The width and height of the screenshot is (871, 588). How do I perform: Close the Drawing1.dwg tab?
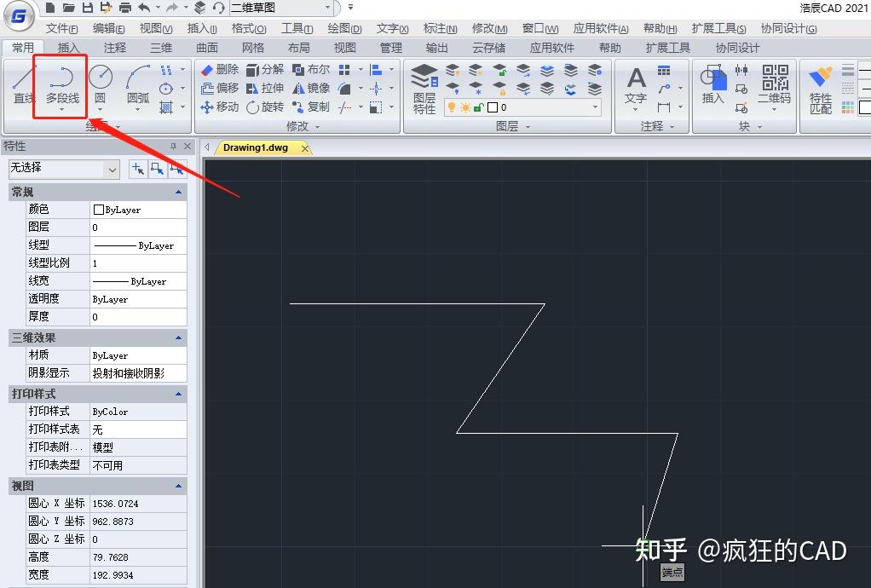[x=305, y=148]
